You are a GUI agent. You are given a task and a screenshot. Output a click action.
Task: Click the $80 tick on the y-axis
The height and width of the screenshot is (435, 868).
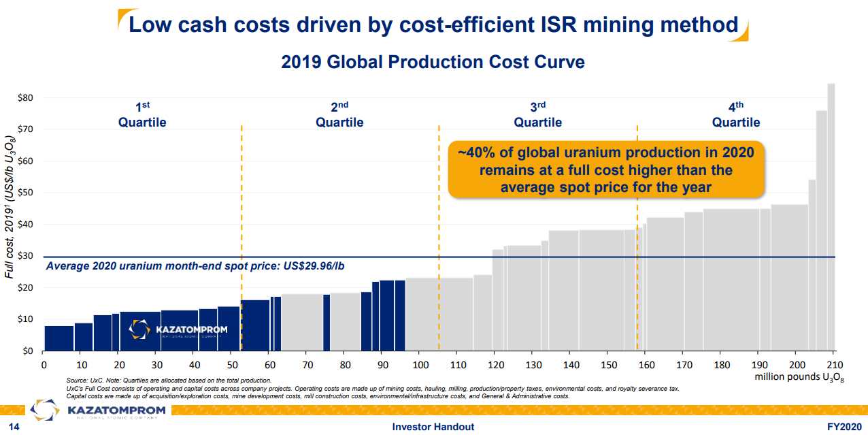tap(24, 98)
